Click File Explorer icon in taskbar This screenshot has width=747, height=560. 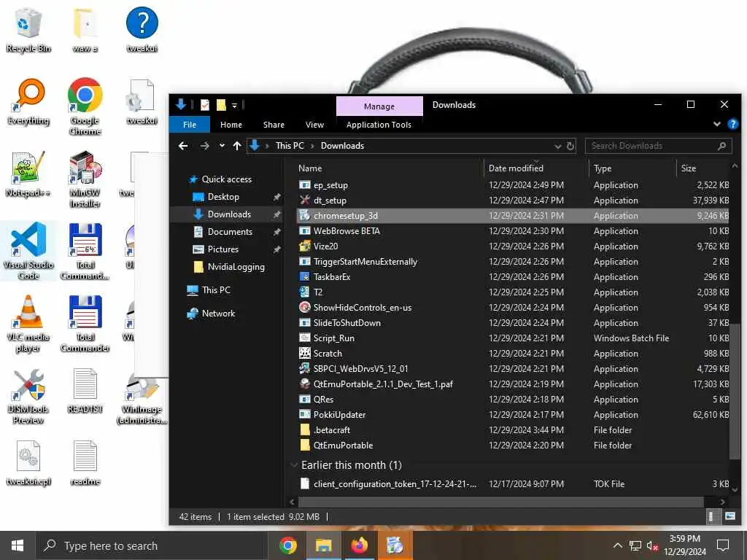323,545
